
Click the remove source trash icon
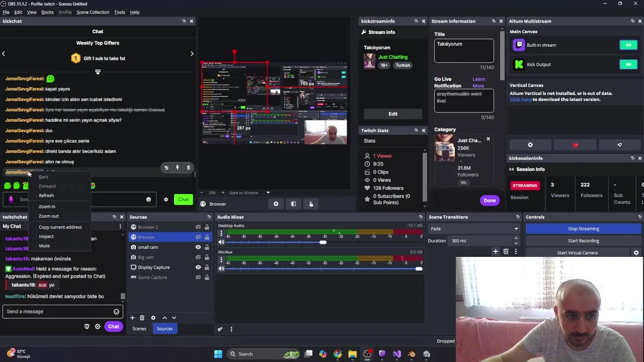click(142, 318)
